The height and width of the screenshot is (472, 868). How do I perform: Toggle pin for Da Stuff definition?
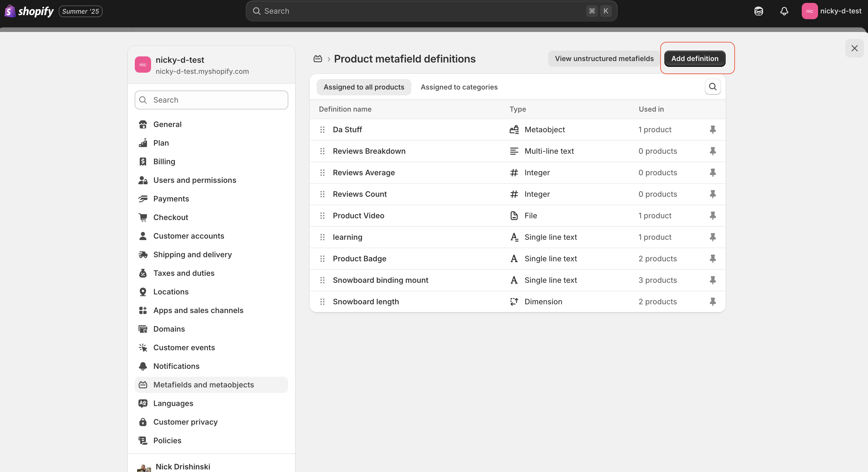coord(713,129)
